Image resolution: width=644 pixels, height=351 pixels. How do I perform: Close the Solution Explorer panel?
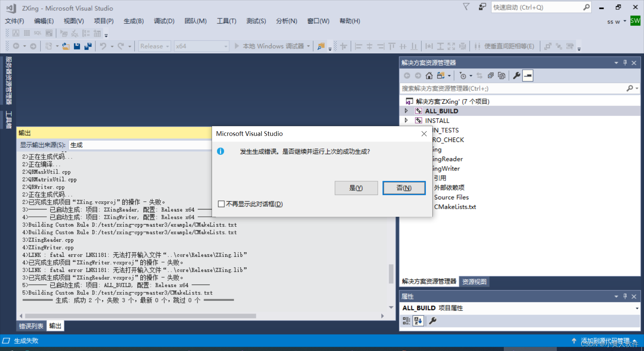pos(634,63)
